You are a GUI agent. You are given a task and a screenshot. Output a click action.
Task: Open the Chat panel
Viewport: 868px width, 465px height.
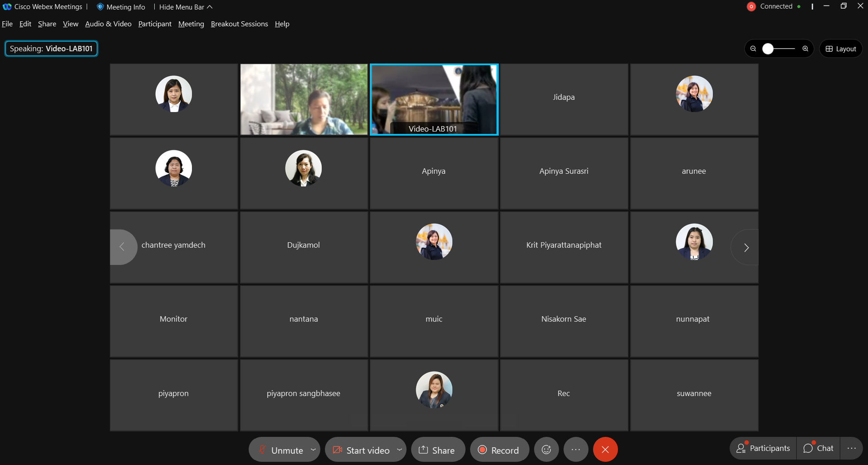pyautogui.click(x=819, y=448)
